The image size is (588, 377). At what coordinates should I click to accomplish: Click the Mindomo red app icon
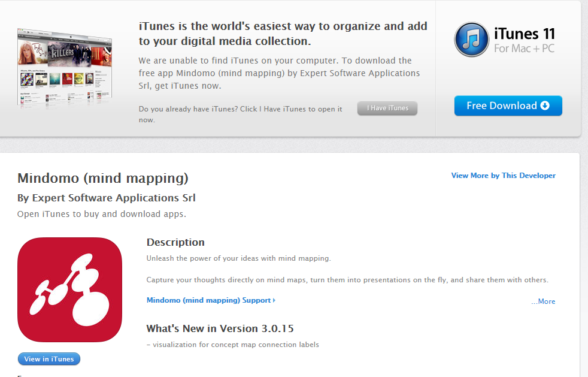coord(69,289)
